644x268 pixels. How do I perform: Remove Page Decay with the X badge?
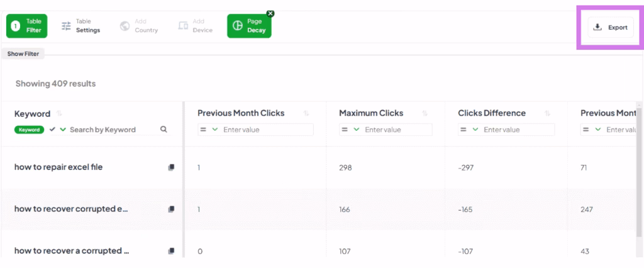tap(270, 13)
